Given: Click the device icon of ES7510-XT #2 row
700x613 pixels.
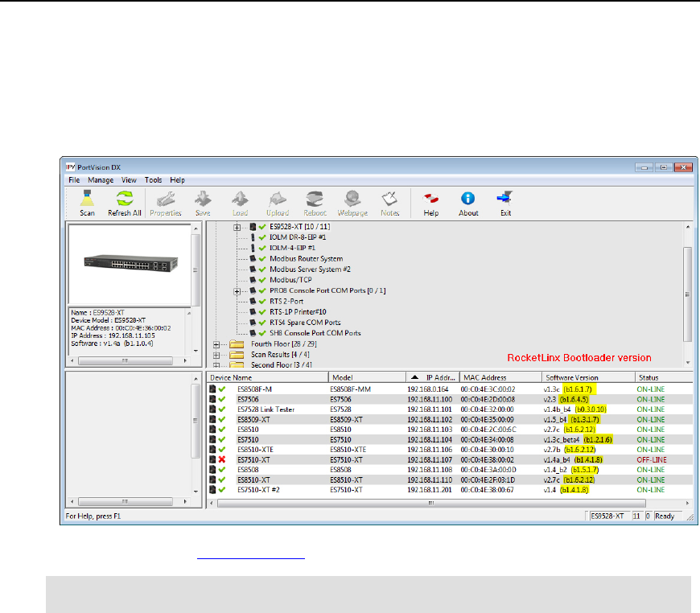Looking at the screenshot, I should [x=212, y=490].
